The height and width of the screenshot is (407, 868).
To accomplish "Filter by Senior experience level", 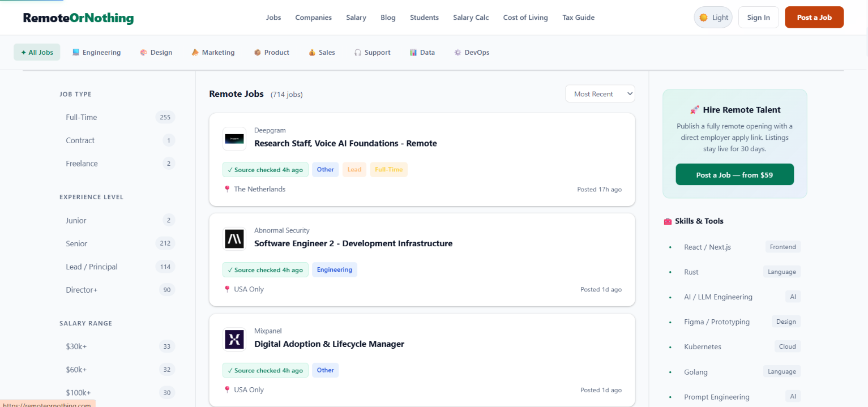I will (117, 243).
